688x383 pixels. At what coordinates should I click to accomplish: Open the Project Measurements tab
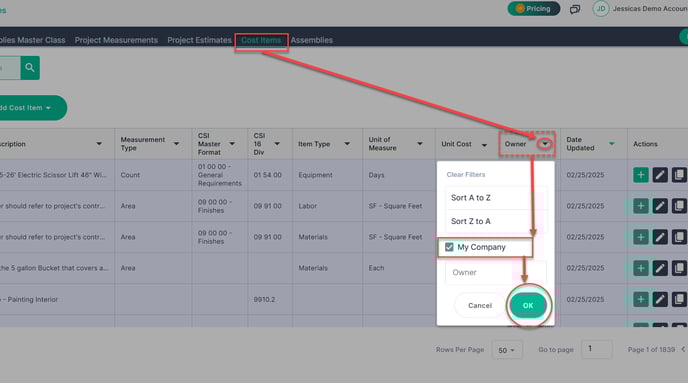(116, 40)
